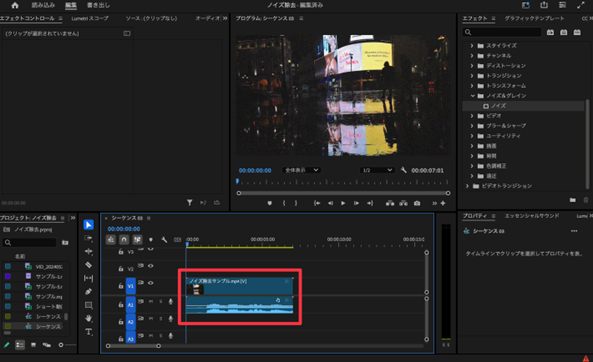Open timeline display settings wrench
Viewport: 593px width, 362px height.
click(x=164, y=240)
